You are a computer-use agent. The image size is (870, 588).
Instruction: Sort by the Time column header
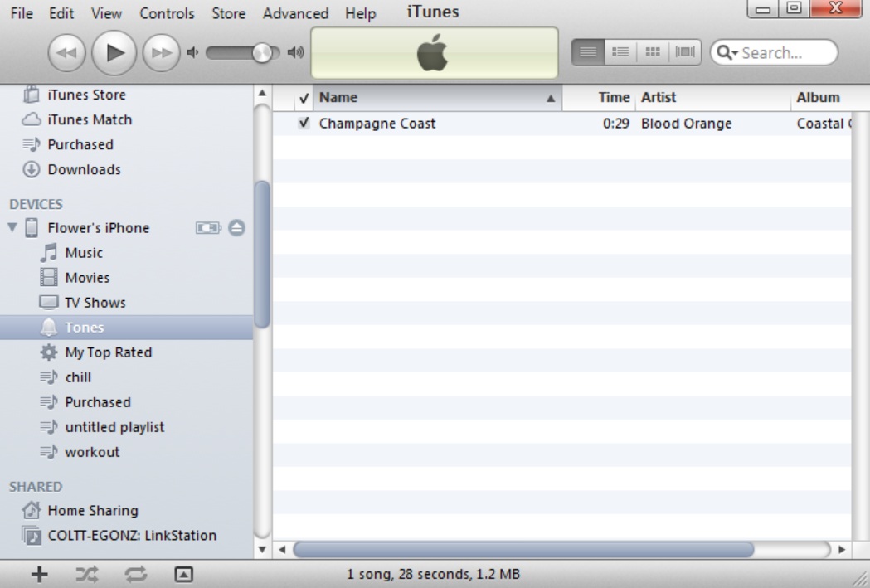(x=599, y=98)
